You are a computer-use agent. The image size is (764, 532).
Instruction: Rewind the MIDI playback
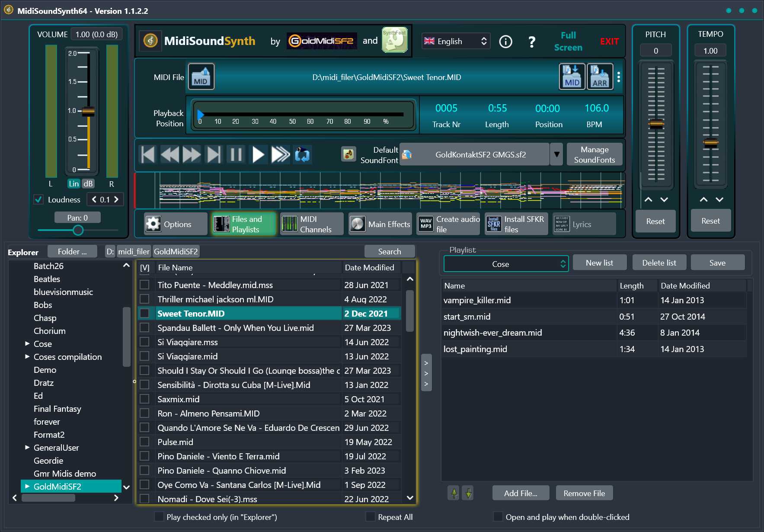pyautogui.click(x=170, y=154)
